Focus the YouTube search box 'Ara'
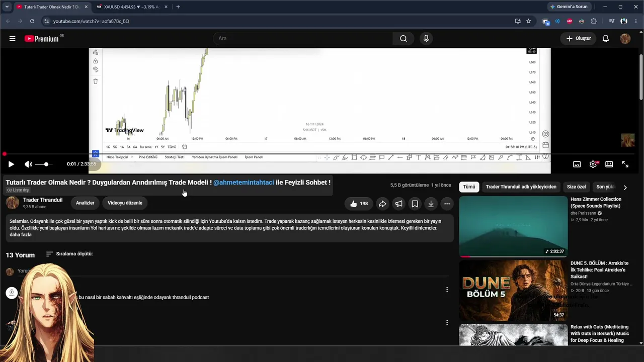Image resolution: width=644 pixels, height=362 pixels. pyautogui.click(x=303, y=39)
